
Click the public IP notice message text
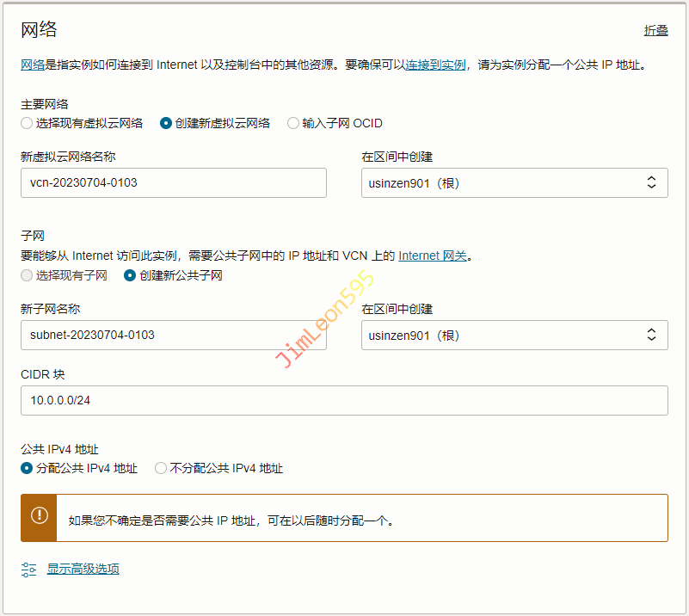pyautogui.click(x=231, y=520)
